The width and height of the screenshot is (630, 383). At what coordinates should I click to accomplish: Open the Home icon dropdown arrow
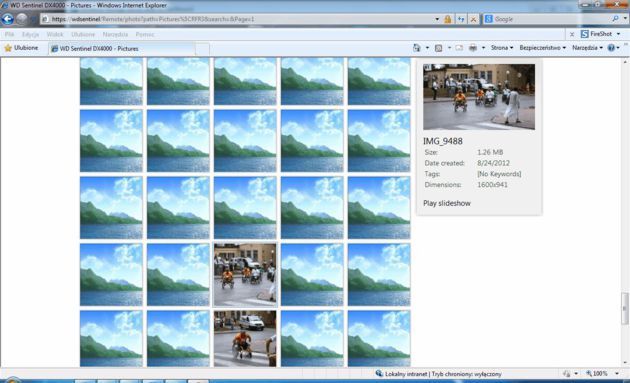[427, 48]
